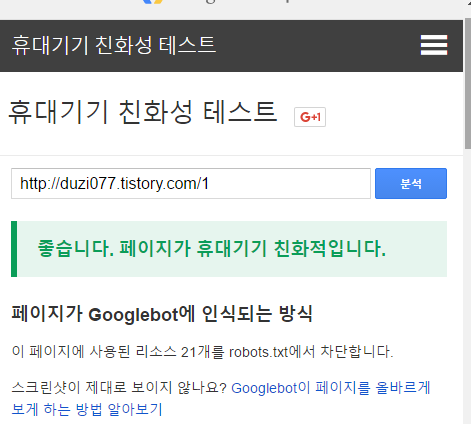Click the G+1 share button

click(310, 117)
